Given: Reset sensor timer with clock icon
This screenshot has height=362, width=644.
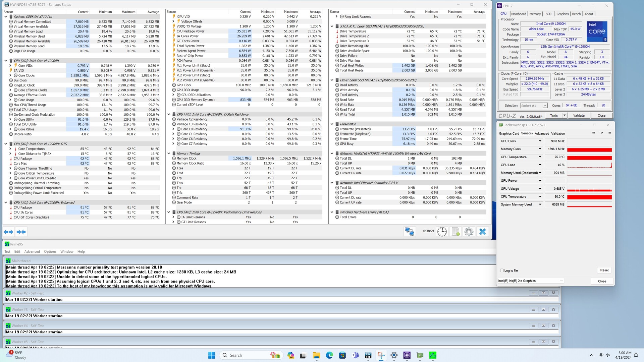Looking at the screenshot, I should tap(442, 232).
